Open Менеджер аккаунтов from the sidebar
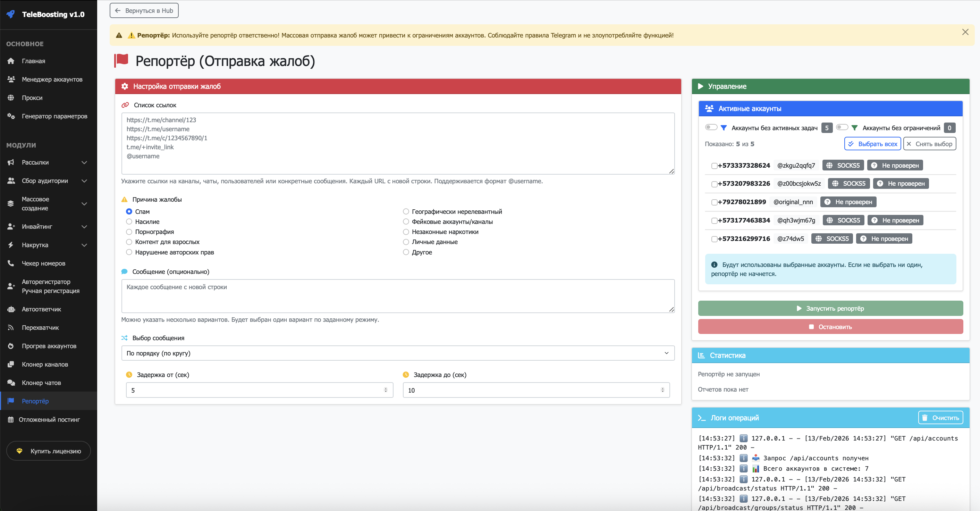 (52, 79)
